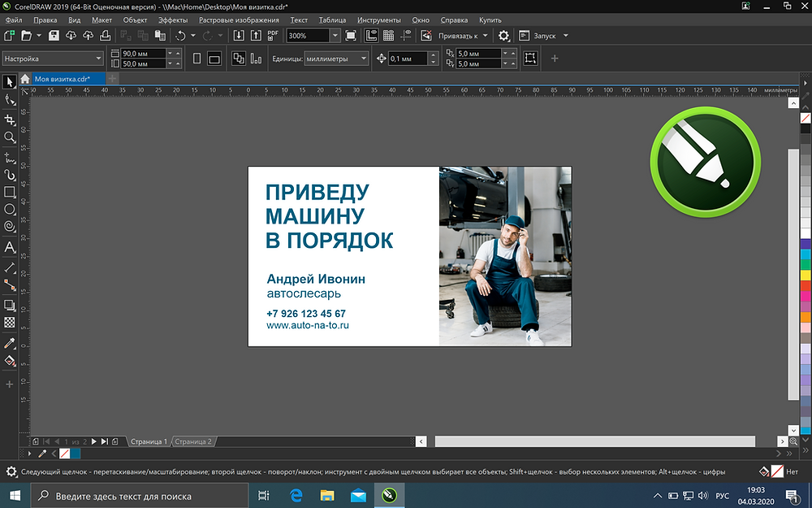Toggle the full-screen preview button
The width and height of the screenshot is (812, 508).
coord(351,36)
